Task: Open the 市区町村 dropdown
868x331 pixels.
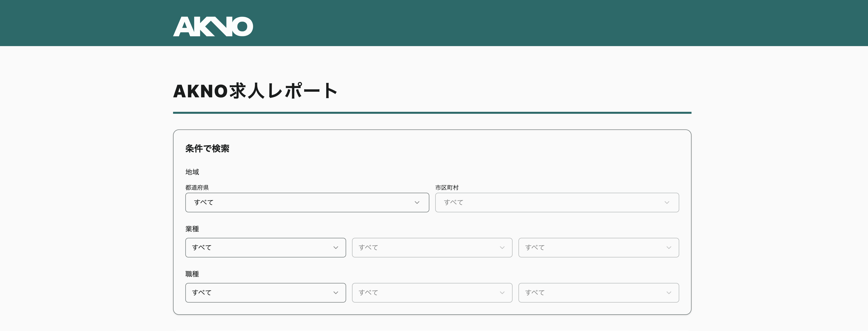Action: click(x=557, y=202)
